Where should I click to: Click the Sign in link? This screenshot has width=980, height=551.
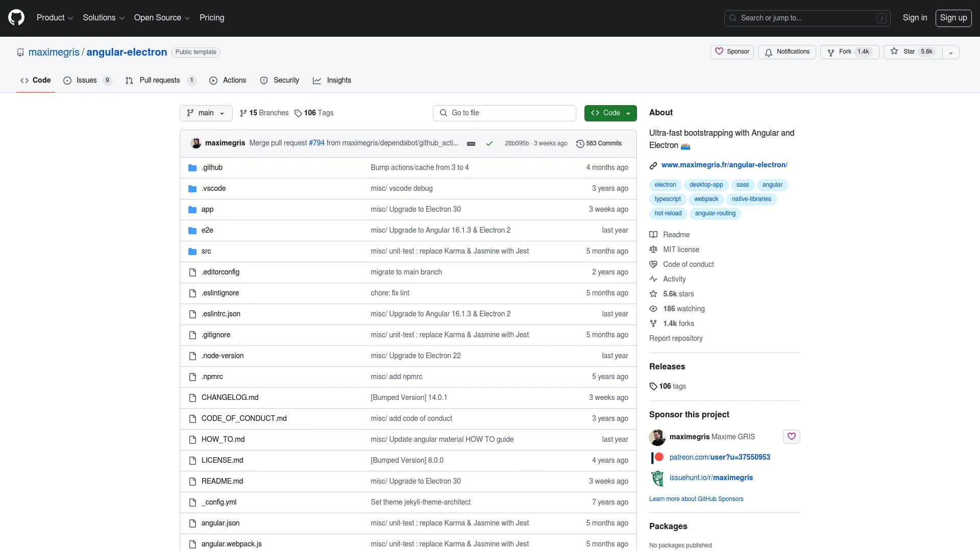(x=915, y=18)
